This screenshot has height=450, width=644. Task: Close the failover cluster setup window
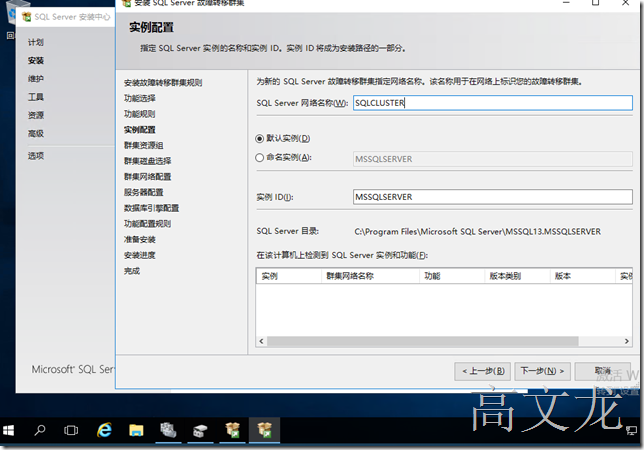click(626, 3)
